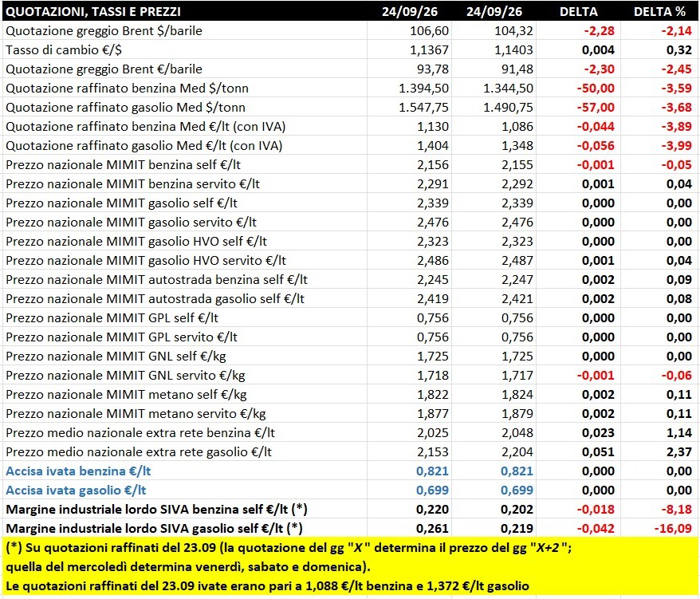Click the DELTA column header
The image size is (700, 599).
pos(578,12)
